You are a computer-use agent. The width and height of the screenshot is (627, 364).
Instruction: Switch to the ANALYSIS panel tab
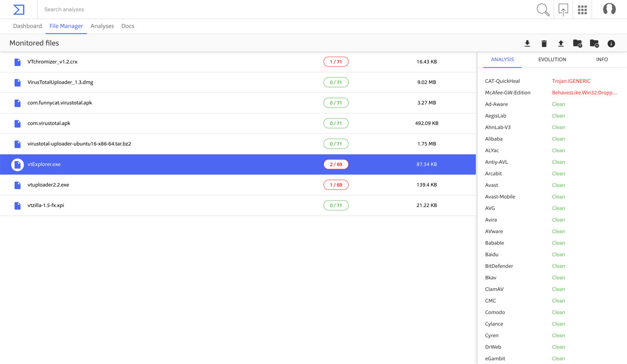click(x=503, y=59)
